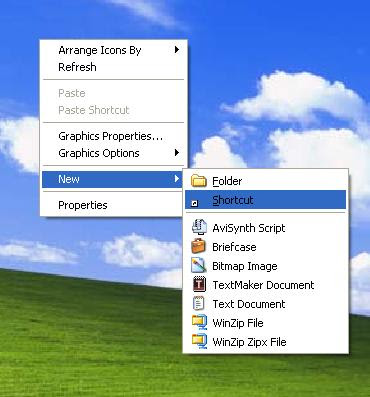Select Graphics Options menu entry
The height and width of the screenshot is (397, 370).
coord(113,153)
